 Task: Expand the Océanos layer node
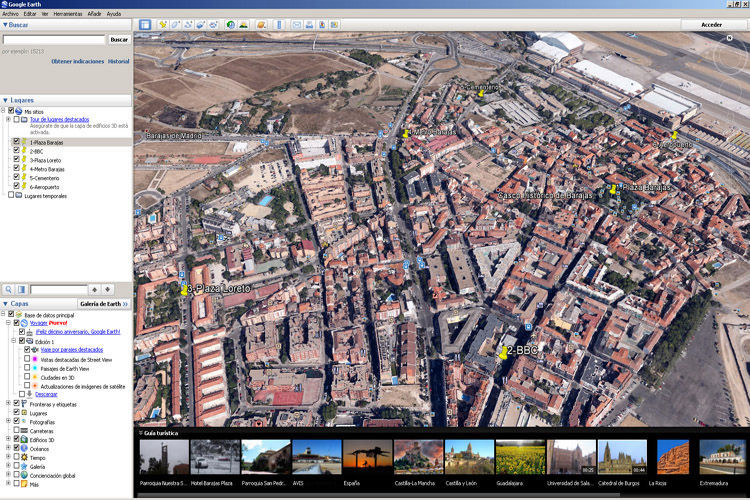pos(8,448)
